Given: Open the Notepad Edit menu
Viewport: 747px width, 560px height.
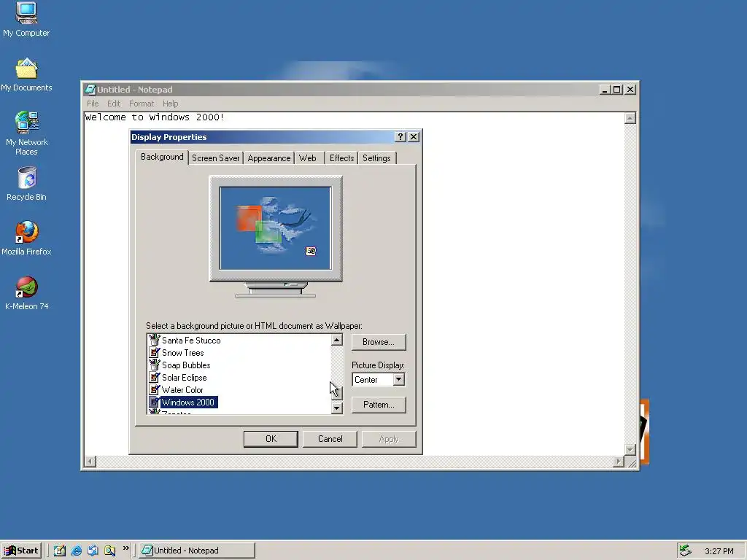Looking at the screenshot, I should [x=114, y=104].
